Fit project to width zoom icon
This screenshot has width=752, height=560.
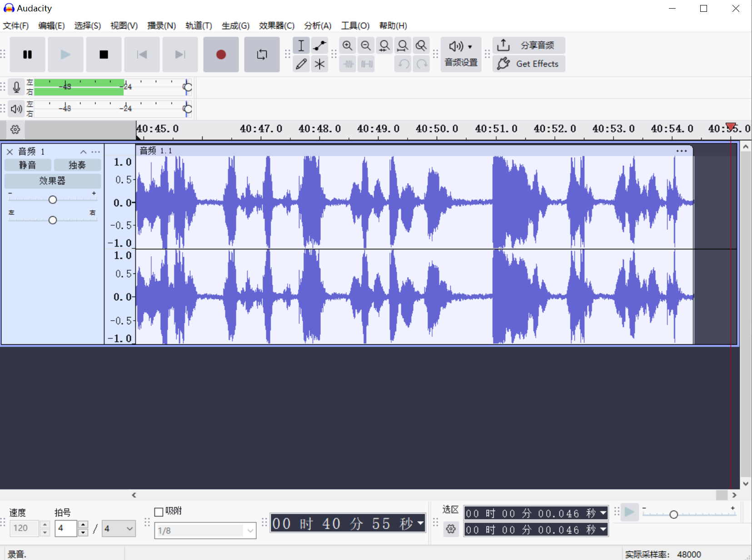[403, 45]
